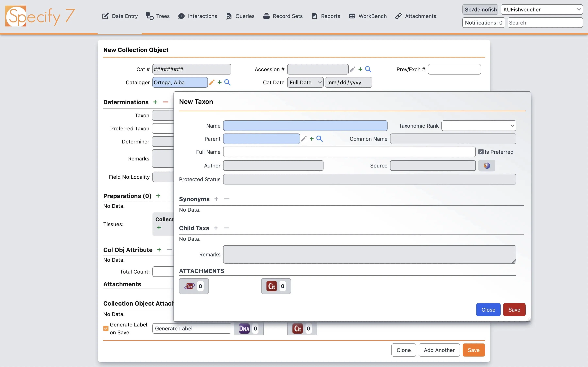The width and height of the screenshot is (588, 367).
Task: Click the magnifier icon beside Parent field
Action: 319,139
